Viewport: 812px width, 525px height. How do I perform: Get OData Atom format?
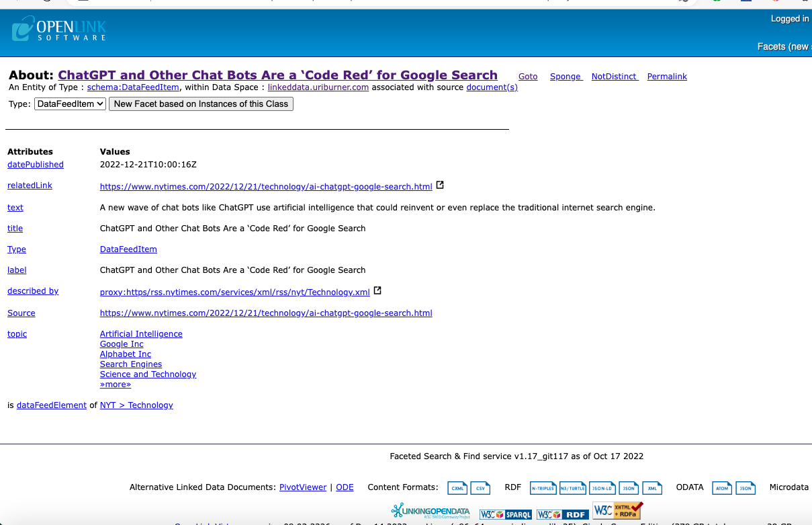tap(722, 488)
